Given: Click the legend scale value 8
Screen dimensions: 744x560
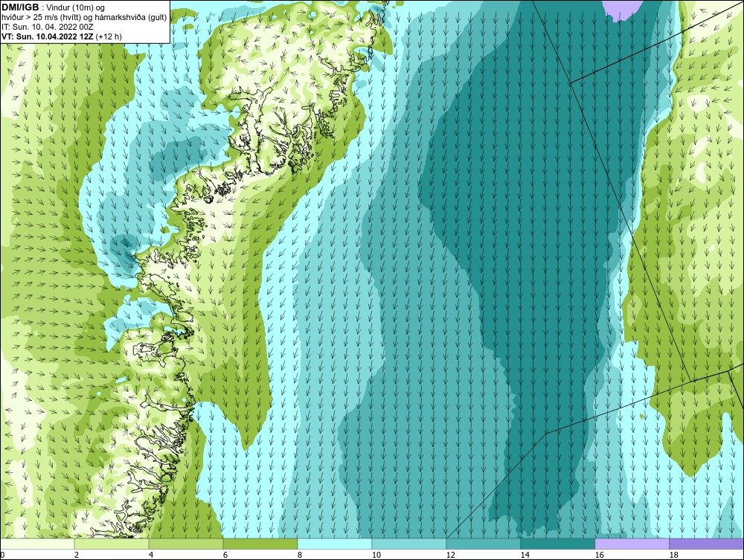Looking at the screenshot, I should [x=299, y=555].
